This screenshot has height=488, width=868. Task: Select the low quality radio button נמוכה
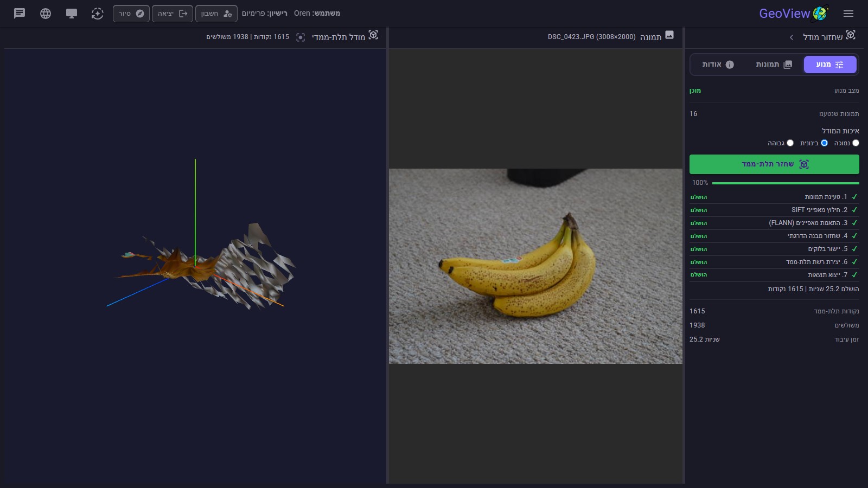pyautogui.click(x=856, y=143)
